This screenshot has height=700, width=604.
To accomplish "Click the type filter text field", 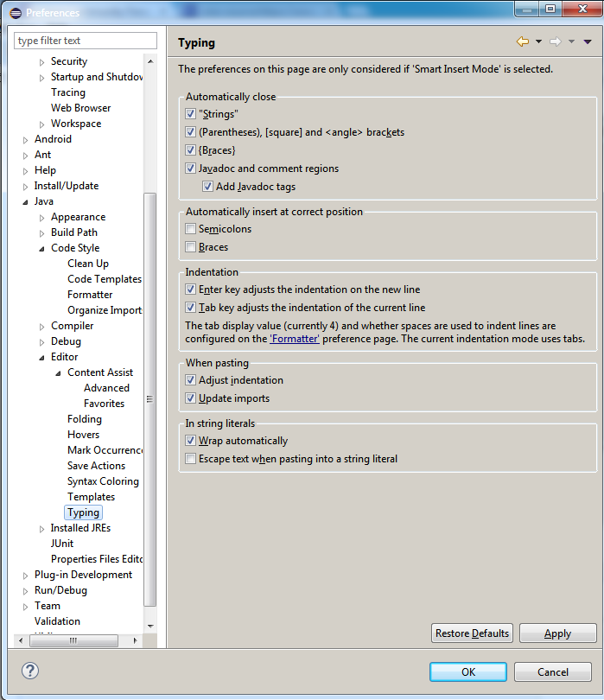I will click(x=86, y=41).
